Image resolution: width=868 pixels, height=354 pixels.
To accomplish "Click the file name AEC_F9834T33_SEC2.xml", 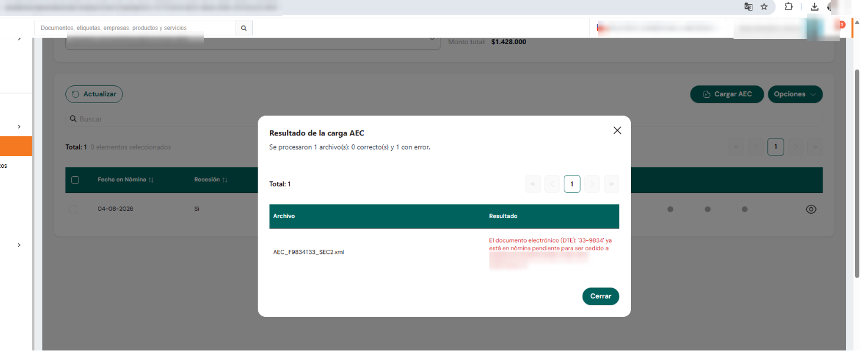I will [x=308, y=252].
